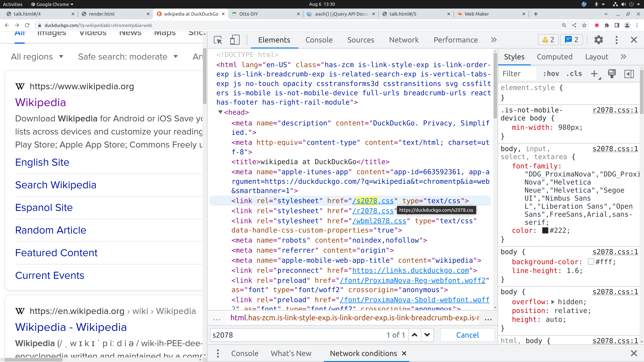
Task: Activate the inspect element picker icon
Action: 218,40
